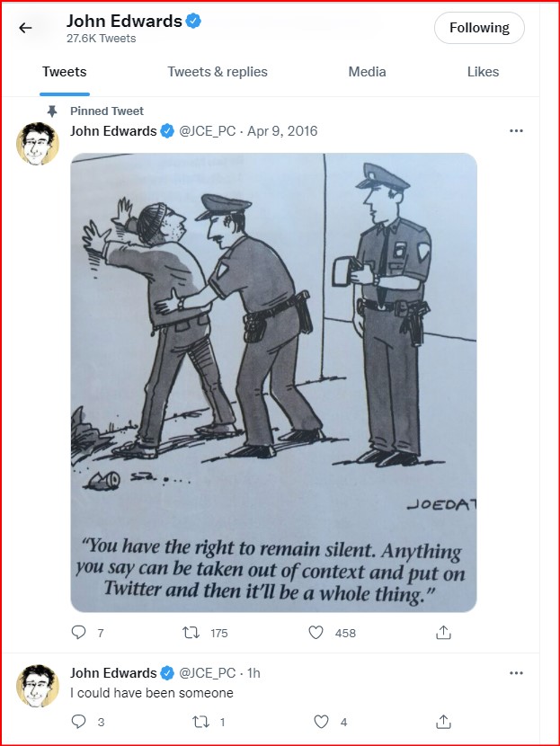Viewport: 560px width, 746px height.
Task: Like the "I could have been someone" tweet
Action: 322,721
